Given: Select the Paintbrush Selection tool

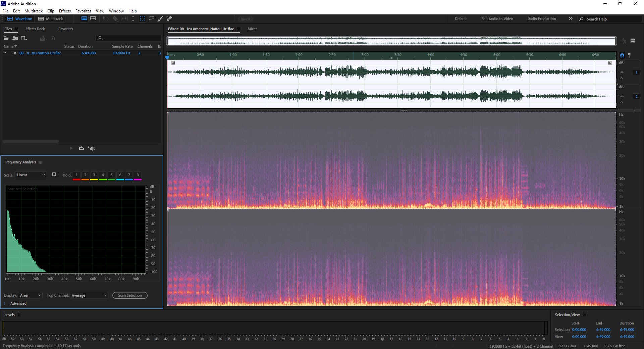Looking at the screenshot, I should click(x=160, y=18).
